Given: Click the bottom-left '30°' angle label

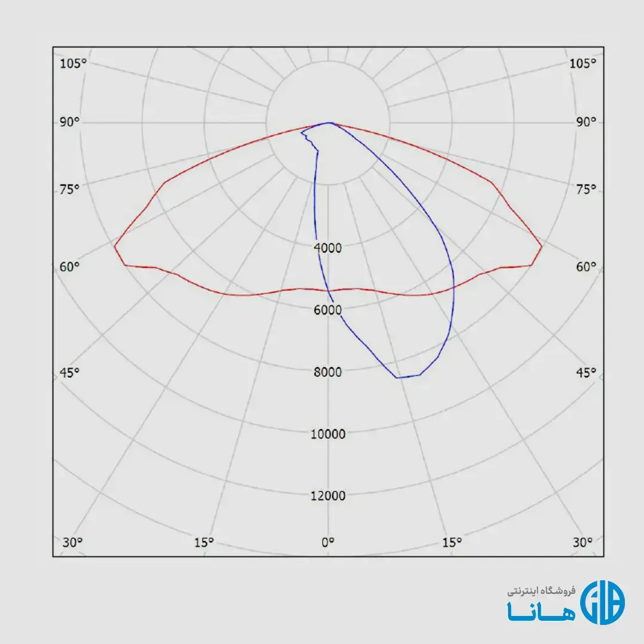Looking at the screenshot, I should pyautogui.click(x=72, y=543).
